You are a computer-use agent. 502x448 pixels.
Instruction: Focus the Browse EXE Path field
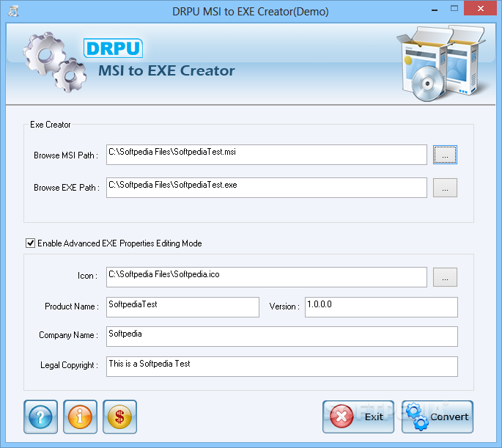tap(266, 188)
